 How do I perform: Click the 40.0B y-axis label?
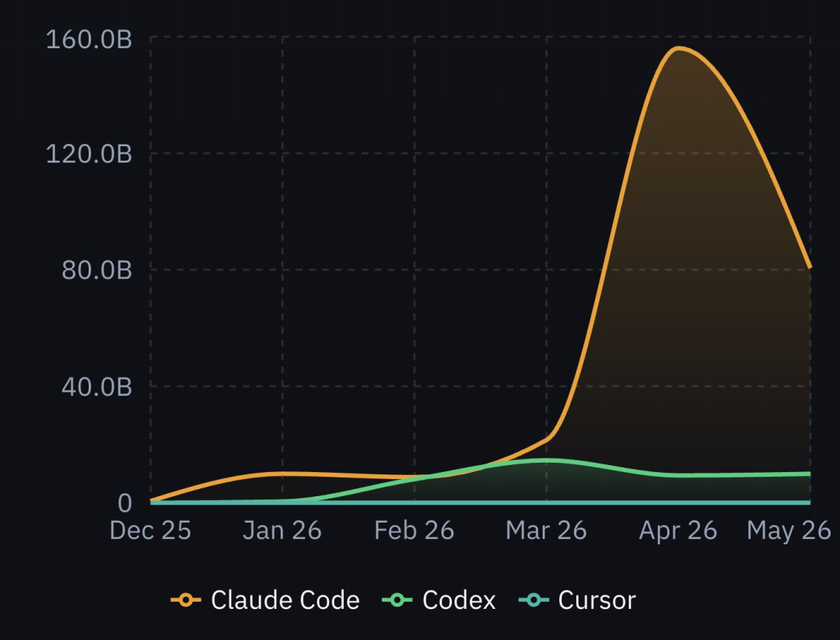click(x=96, y=386)
